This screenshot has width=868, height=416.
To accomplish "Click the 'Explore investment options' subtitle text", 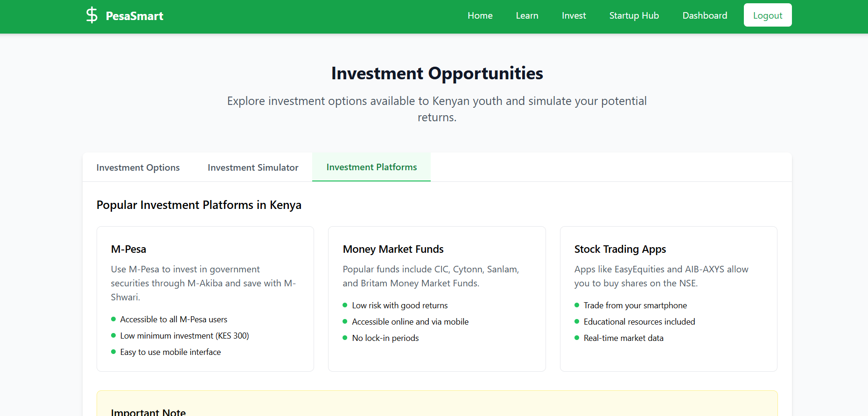I will coord(437,109).
